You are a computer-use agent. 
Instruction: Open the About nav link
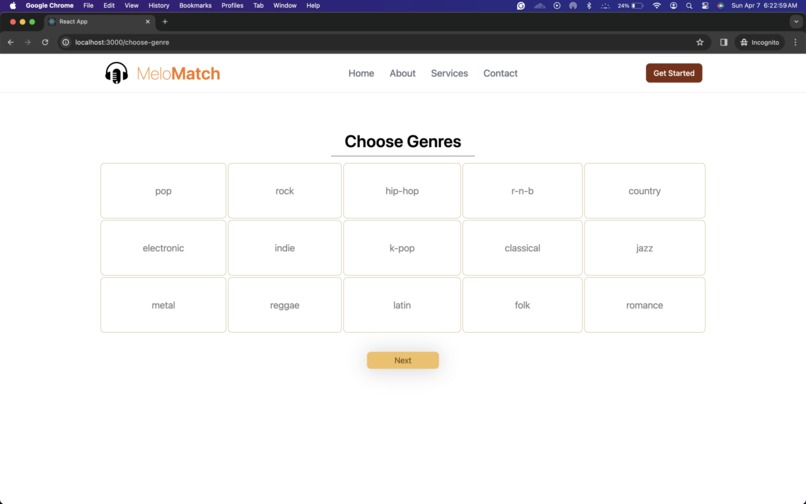(402, 73)
